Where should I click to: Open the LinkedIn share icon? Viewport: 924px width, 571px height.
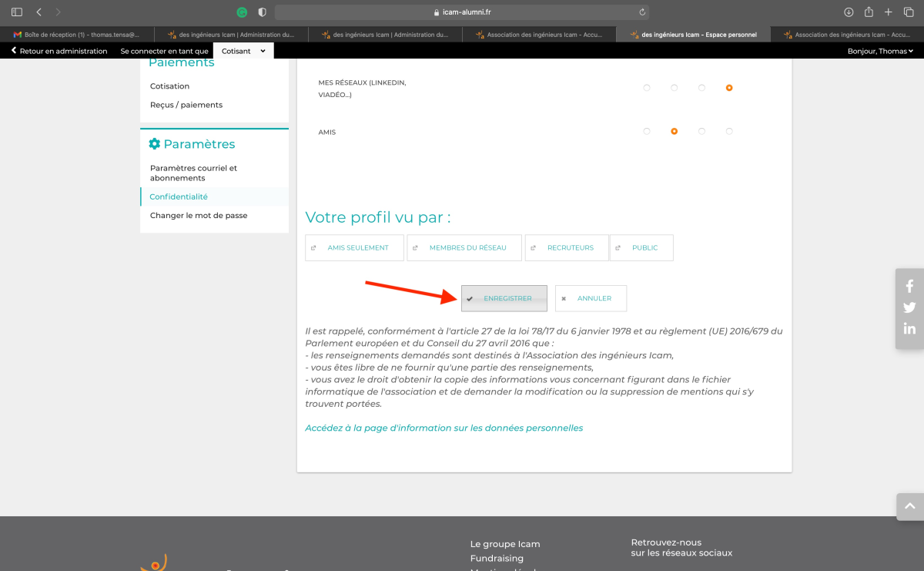pyautogui.click(x=909, y=328)
